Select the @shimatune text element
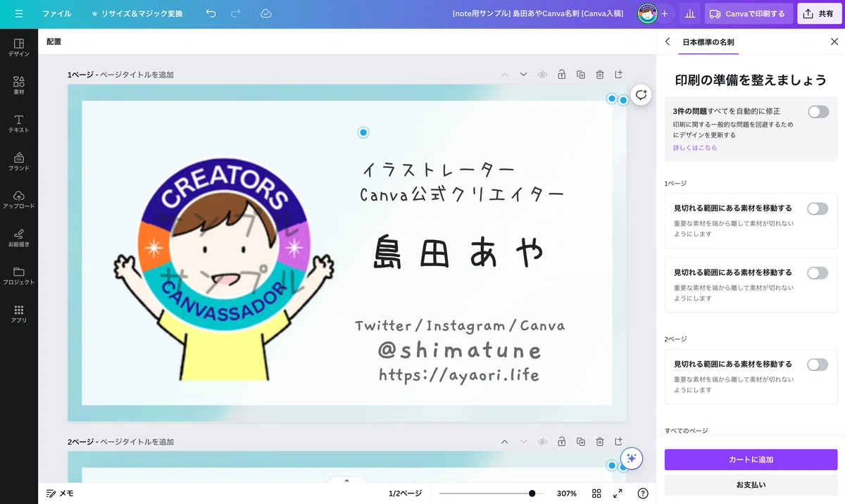The height and width of the screenshot is (504, 845). [x=460, y=350]
